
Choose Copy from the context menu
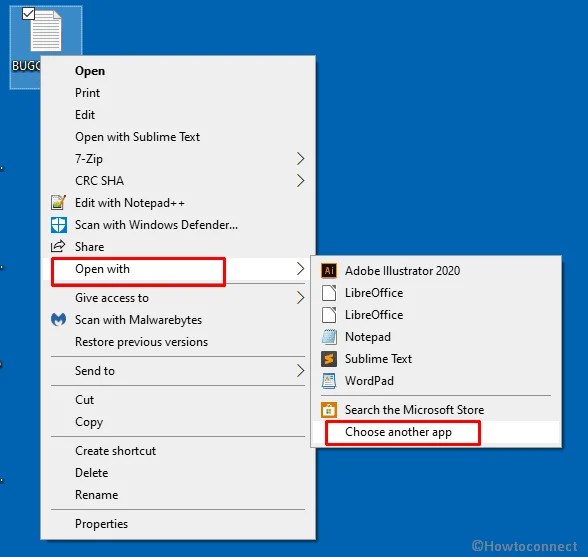point(178,422)
